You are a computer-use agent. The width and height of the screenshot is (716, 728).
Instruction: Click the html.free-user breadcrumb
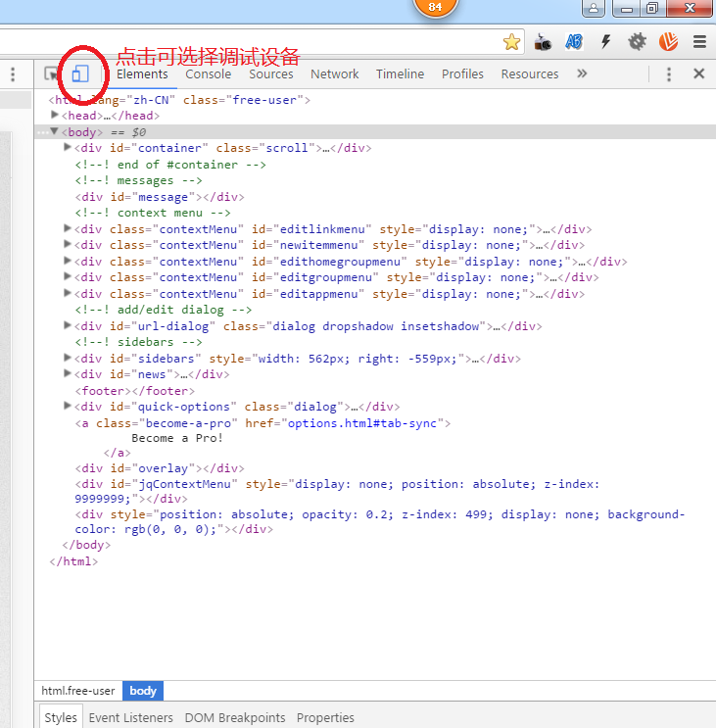coord(78,691)
